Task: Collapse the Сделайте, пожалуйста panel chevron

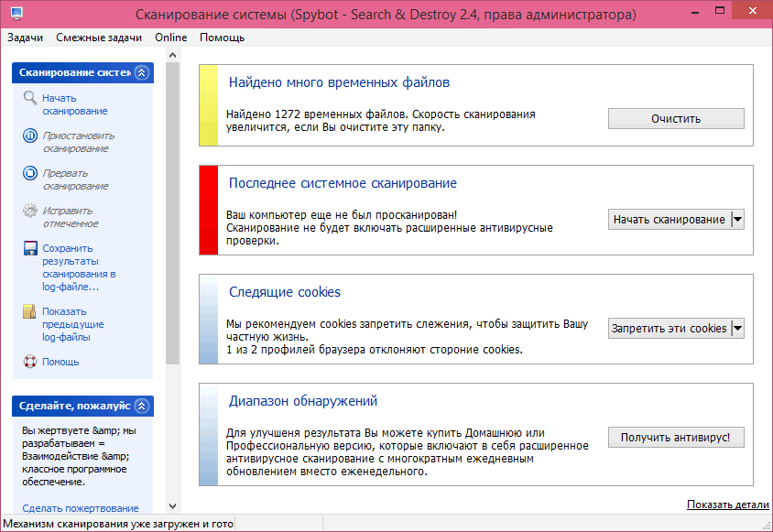Action: (141, 407)
